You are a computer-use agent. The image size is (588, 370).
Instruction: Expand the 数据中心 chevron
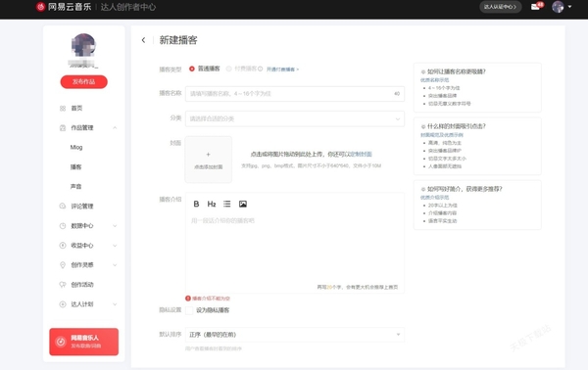coord(115,226)
